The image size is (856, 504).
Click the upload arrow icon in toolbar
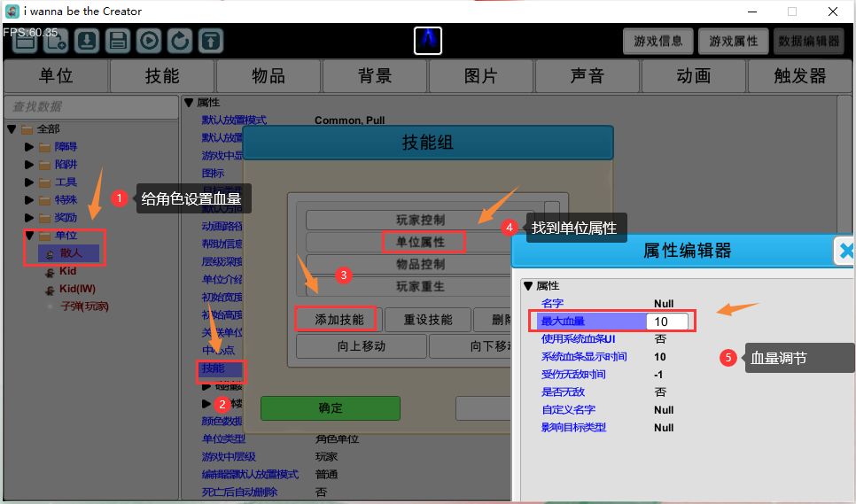tap(211, 41)
